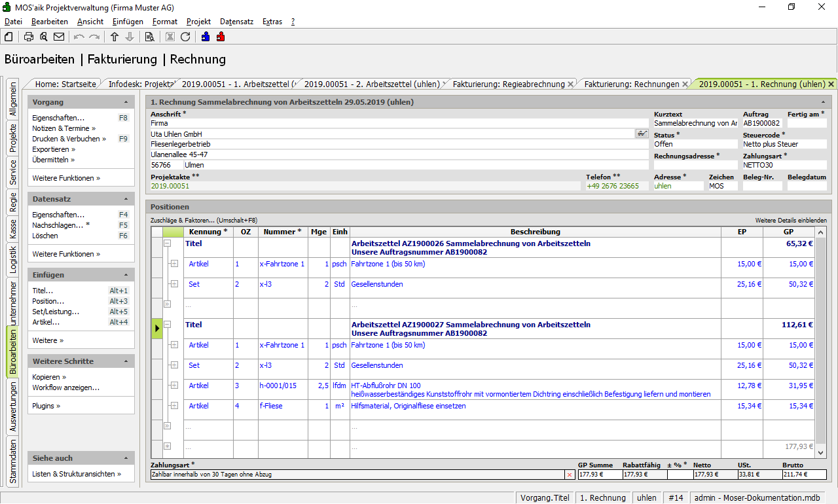The width and height of the screenshot is (838, 504).
Task: Click the Fertig am date field
Action: coord(807,123)
